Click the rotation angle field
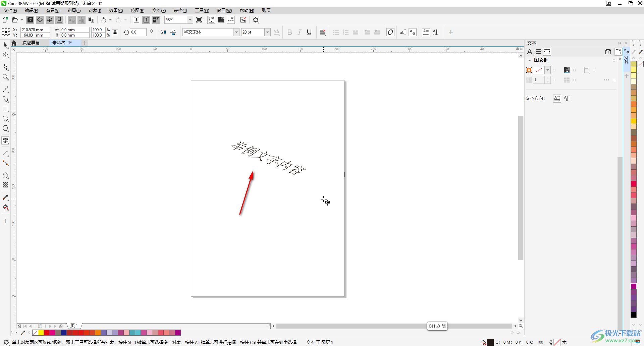The height and width of the screenshot is (346, 644). [x=138, y=32]
